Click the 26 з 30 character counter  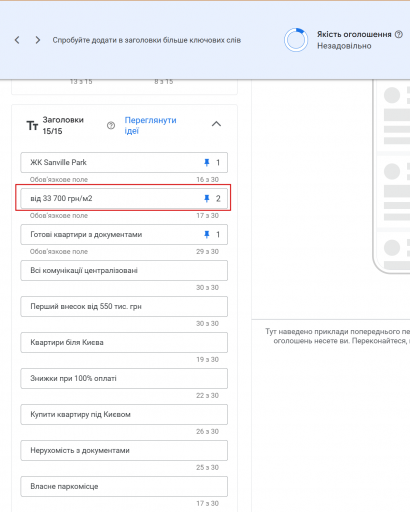207,431
